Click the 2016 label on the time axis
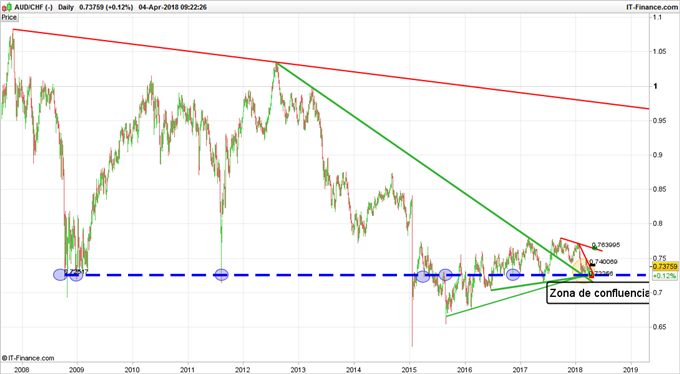Screen dimensions: 680x374 pyautogui.click(x=464, y=370)
